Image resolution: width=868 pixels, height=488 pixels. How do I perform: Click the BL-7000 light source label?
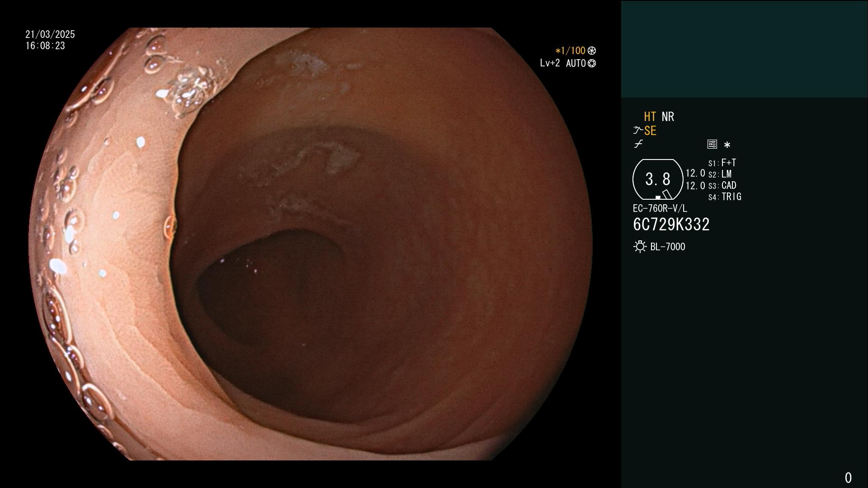click(667, 247)
